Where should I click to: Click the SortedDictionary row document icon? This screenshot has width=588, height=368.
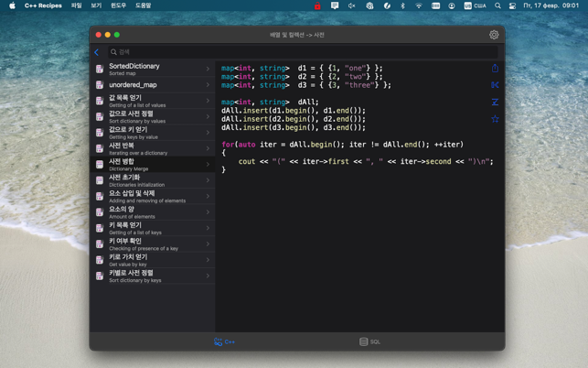[100, 69]
